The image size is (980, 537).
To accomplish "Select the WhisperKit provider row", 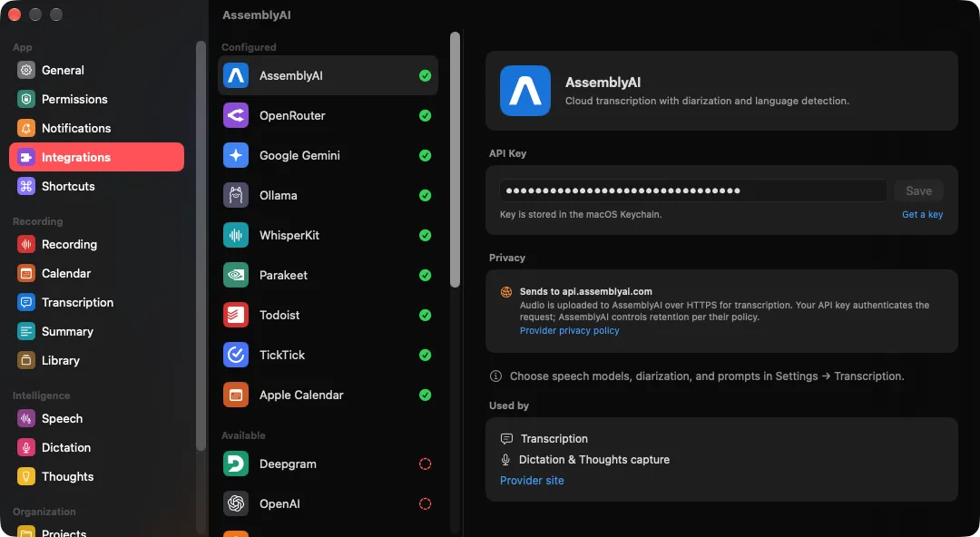I will click(x=328, y=235).
